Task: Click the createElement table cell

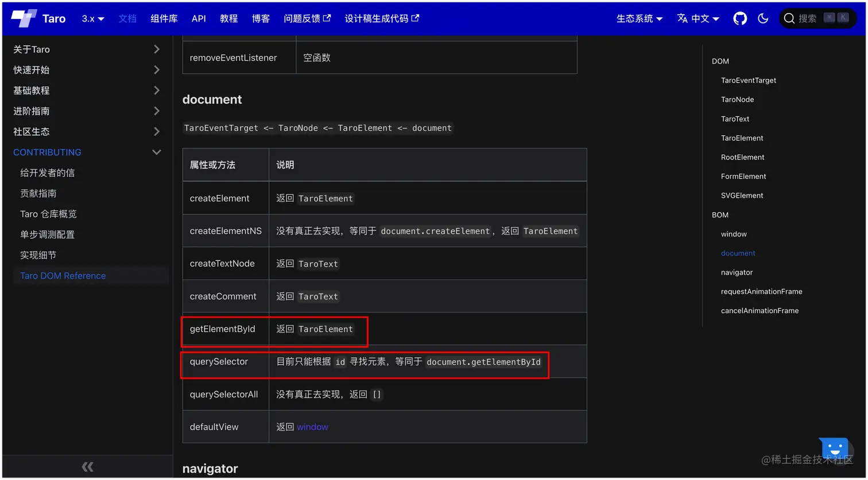Action: [226, 198]
